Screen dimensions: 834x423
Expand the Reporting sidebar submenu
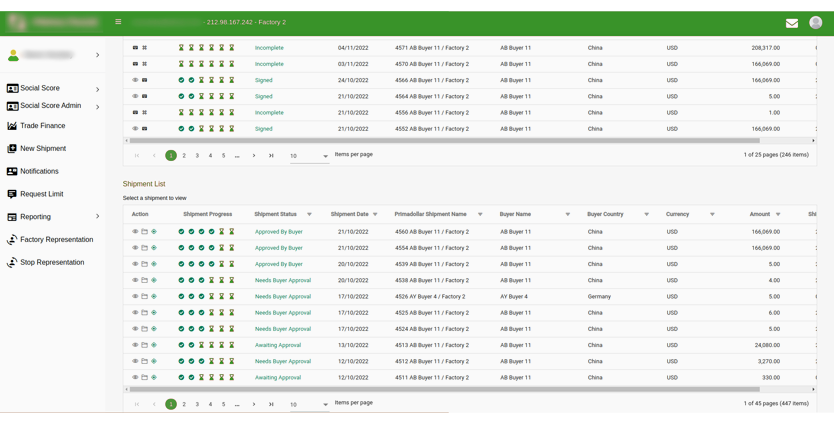point(97,217)
